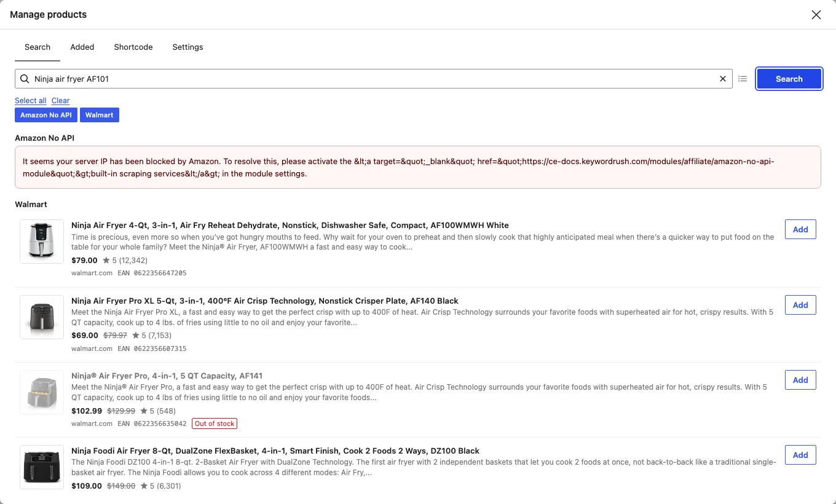This screenshot has width=836, height=504.
Task: Click the 'Ninja Air Fryer Pro XL 5-Qt' title
Action: (x=265, y=301)
